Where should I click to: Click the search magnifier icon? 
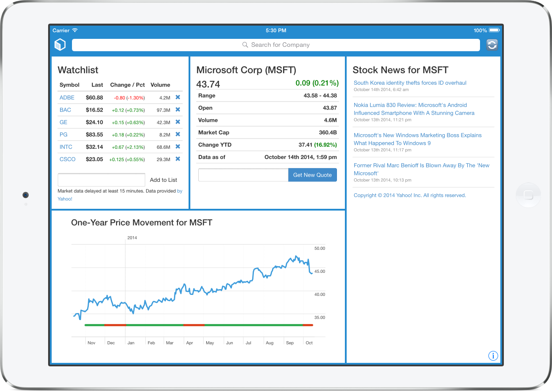[246, 45]
